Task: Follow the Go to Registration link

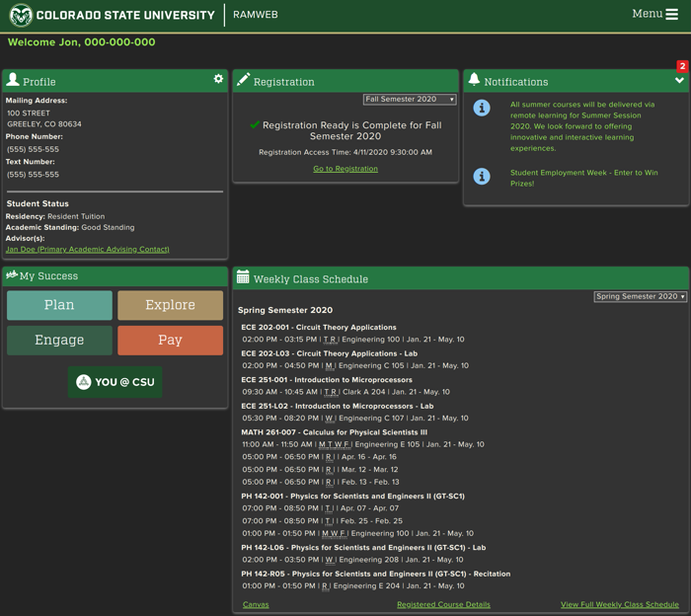Action: pyautogui.click(x=345, y=169)
